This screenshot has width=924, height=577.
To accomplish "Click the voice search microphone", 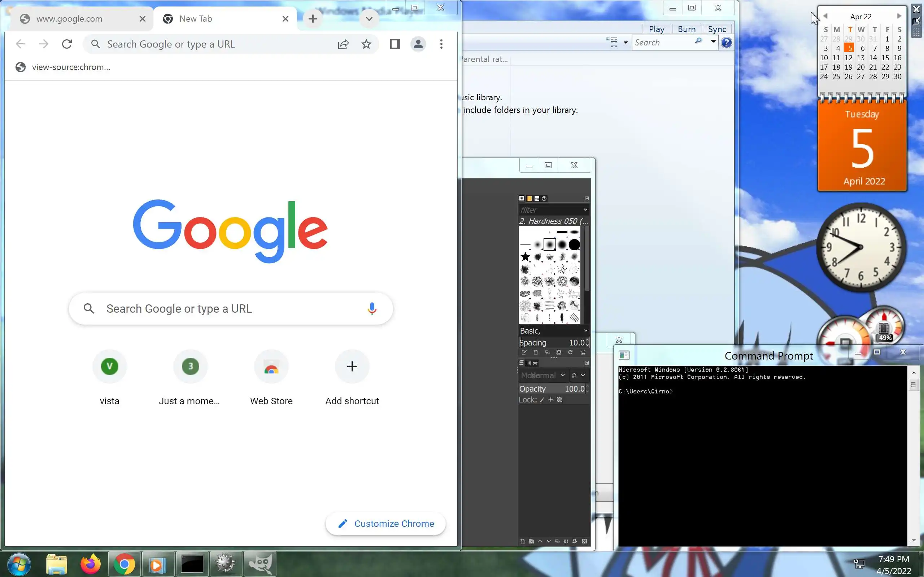I will tap(372, 309).
